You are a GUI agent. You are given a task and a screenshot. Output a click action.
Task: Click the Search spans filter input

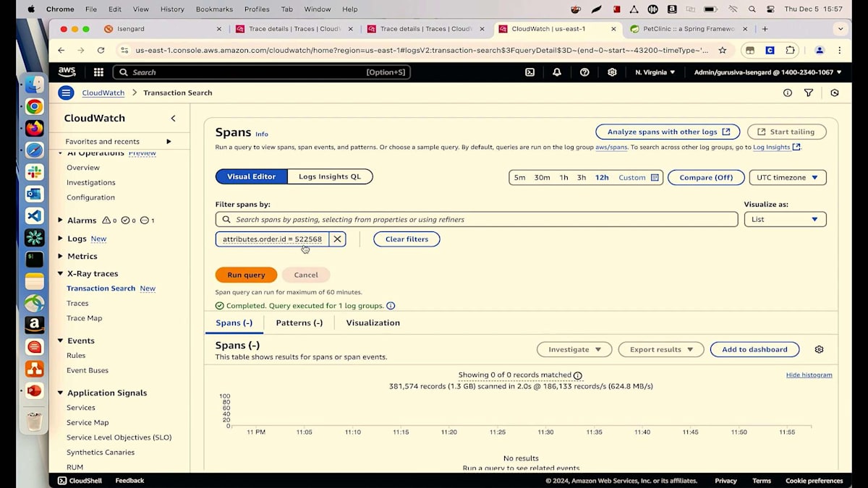[477, 219]
